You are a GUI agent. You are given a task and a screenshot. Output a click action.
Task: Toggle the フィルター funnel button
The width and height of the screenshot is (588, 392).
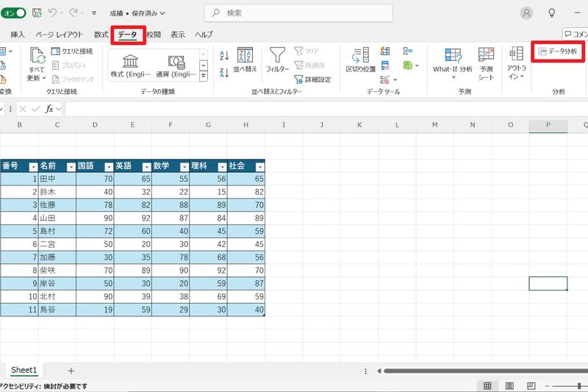tap(278, 60)
